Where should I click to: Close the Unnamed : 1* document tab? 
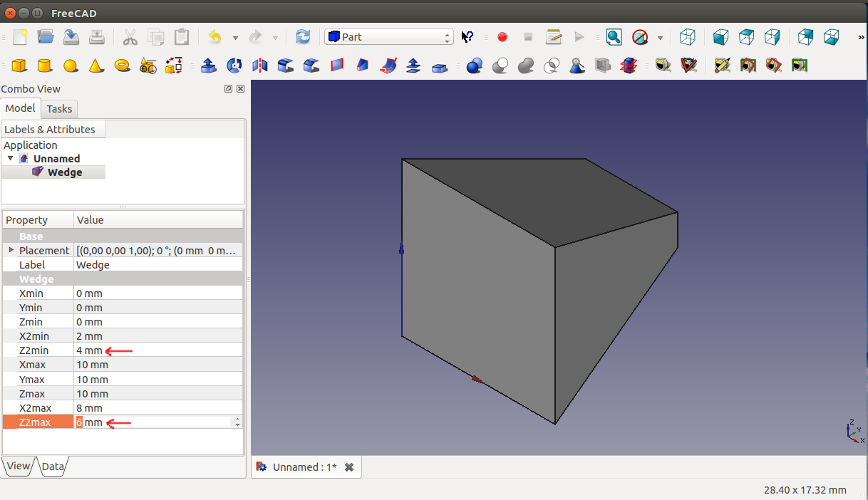pos(349,467)
